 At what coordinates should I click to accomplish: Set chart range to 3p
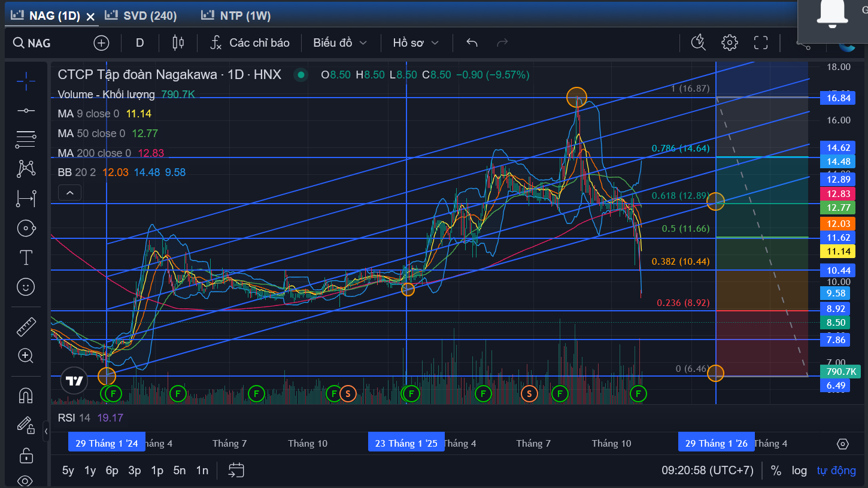click(135, 471)
